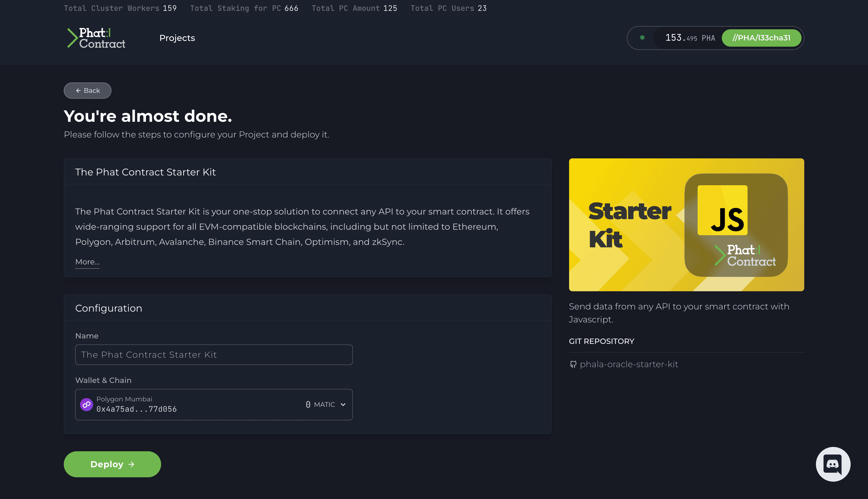Open phala-oracle-starter-kit repository link

(x=628, y=364)
